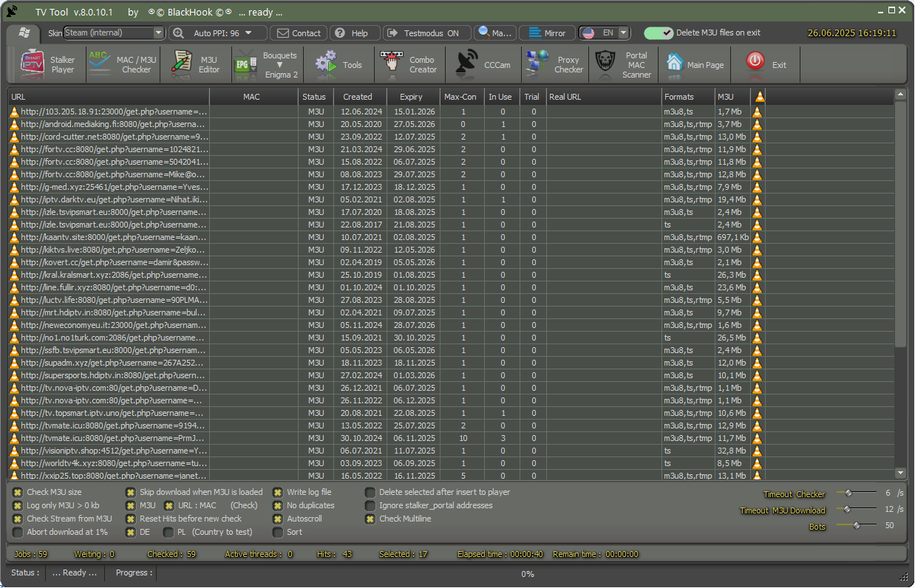The image size is (915, 588).
Task: Toggle Reset Hits before new check
Action: pyautogui.click(x=131, y=519)
